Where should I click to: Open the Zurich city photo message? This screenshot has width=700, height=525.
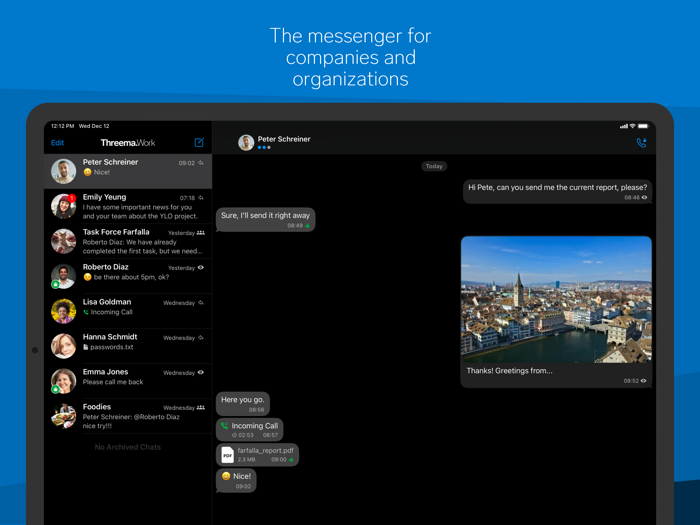click(556, 299)
